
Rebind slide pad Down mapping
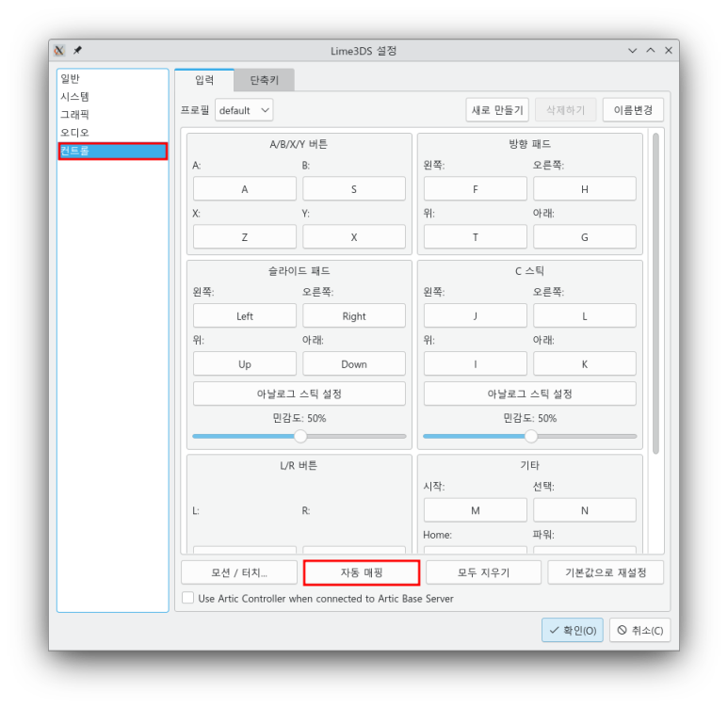pyautogui.click(x=354, y=364)
